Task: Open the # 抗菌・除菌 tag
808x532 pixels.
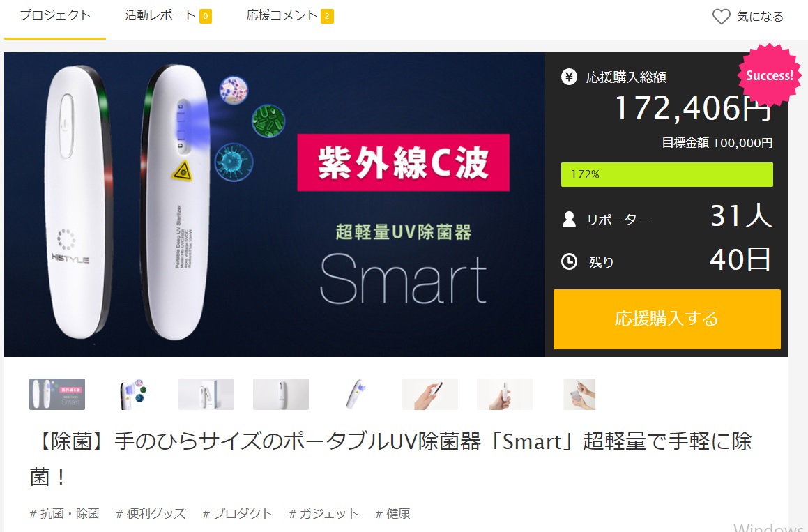Action: [64, 513]
